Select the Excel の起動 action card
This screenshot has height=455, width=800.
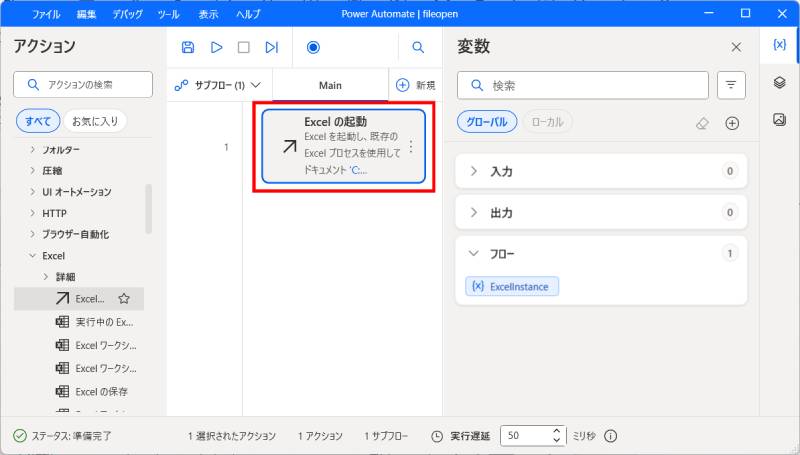click(x=343, y=146)
